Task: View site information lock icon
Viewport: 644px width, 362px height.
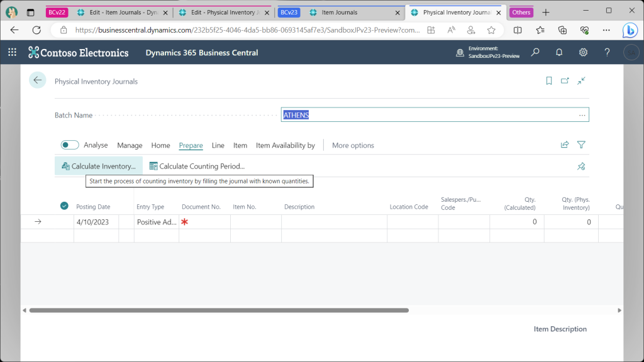Action: pyautogui.click(x=64, y=30)
